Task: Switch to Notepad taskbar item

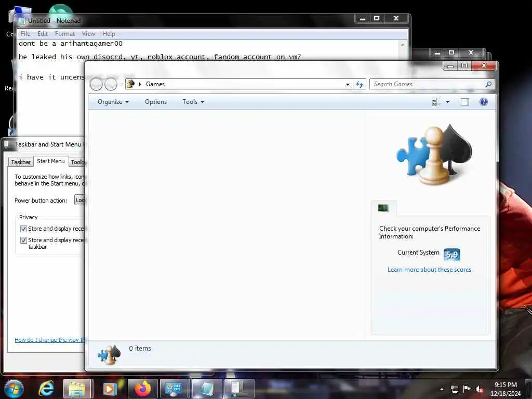Action: click(x=207, y=389)
